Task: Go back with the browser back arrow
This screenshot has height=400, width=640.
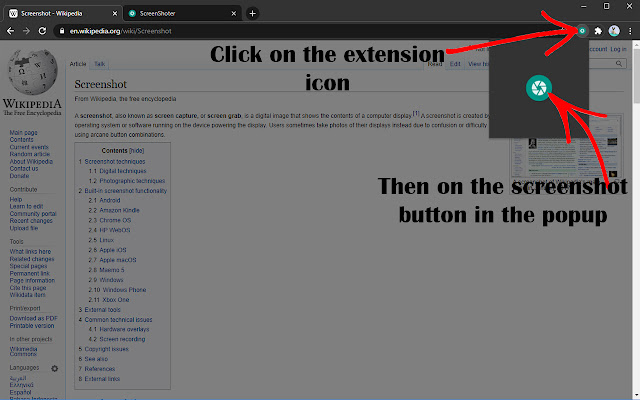Action: 10,31
